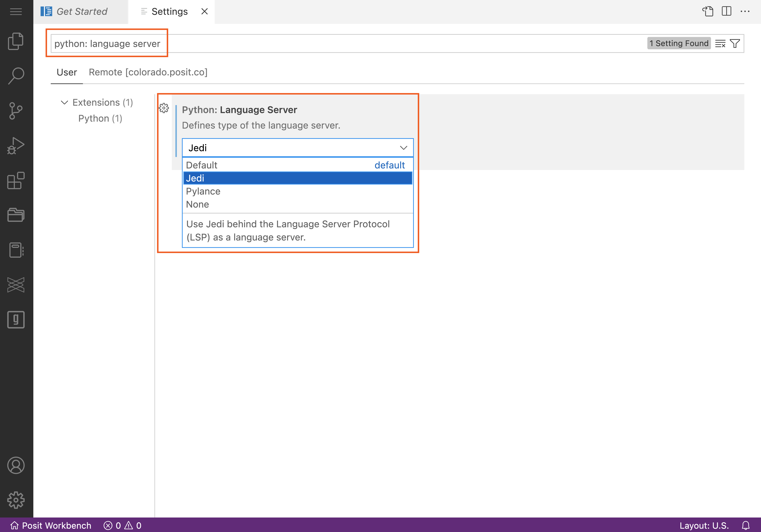This screenshot has width=761, height=532.
Task: Choose the Default language server option
Action: [x=298, y=165]
